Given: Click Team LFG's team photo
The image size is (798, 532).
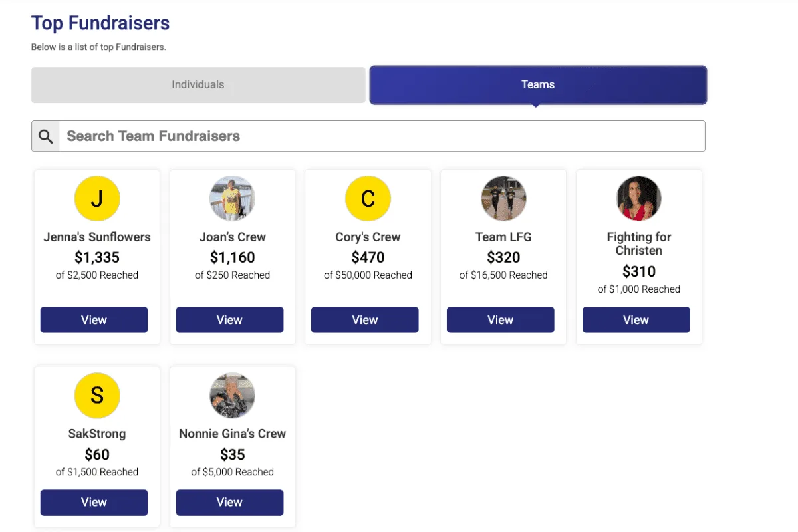Looking at the screenshot, I should [503, 198].
